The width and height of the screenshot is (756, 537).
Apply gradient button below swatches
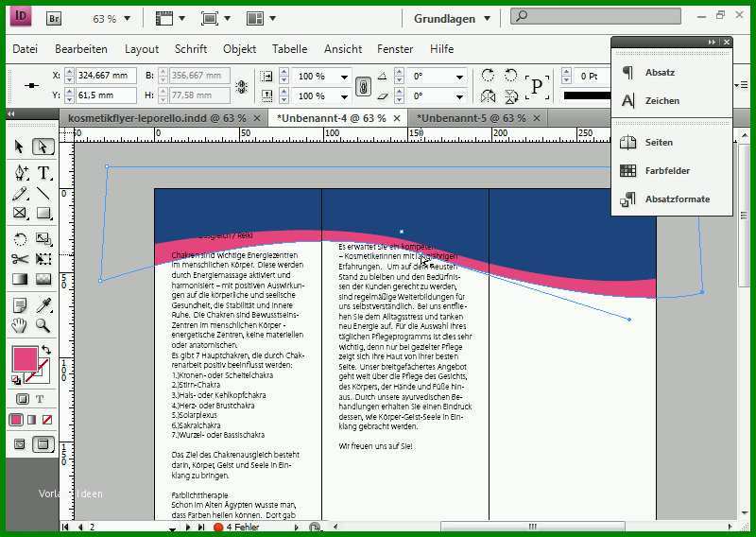tap(32, 420)
